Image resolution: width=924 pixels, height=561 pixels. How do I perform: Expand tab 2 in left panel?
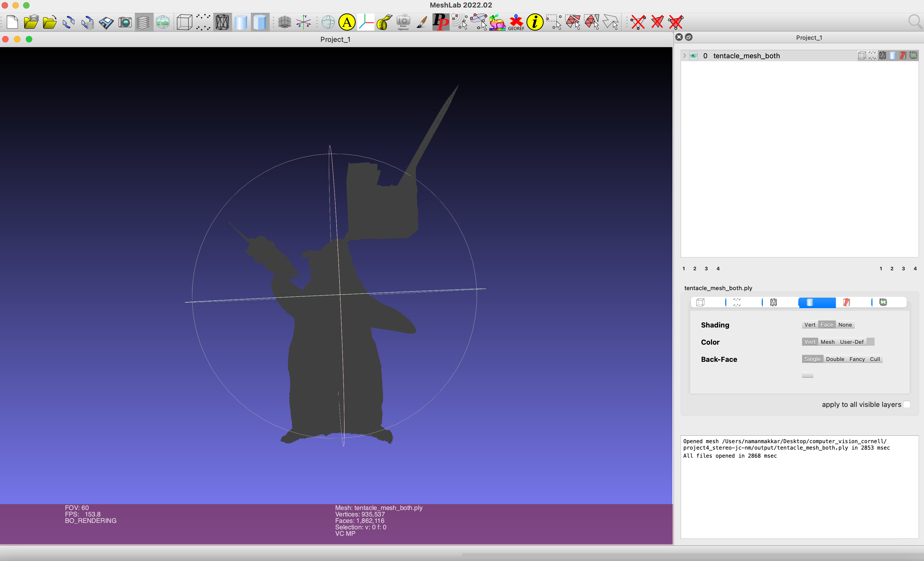695,268
